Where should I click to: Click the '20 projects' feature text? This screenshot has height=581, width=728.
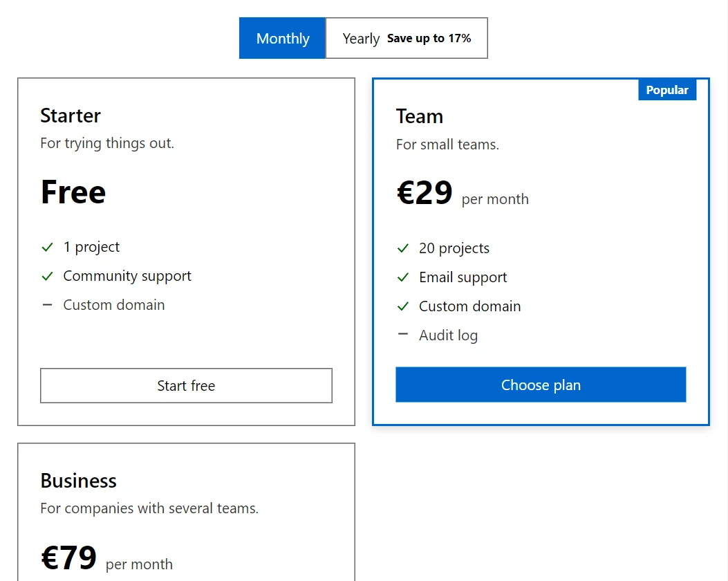pyautogui.click(x=454, y=248)
